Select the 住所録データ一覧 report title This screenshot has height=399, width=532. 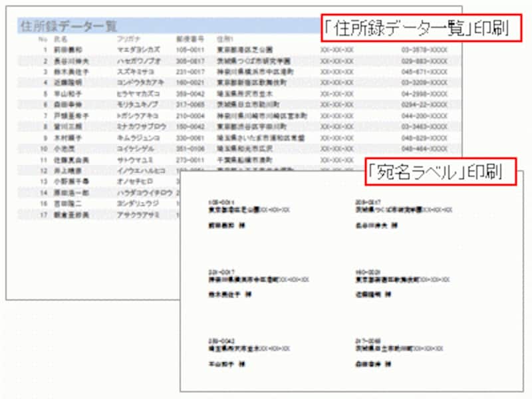point(68,26)
